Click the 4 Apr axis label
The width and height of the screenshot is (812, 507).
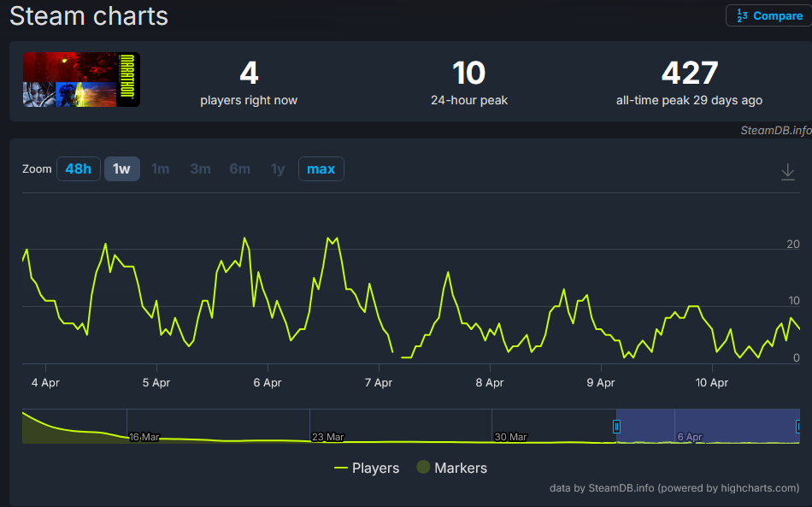pyautogui.click(x=45, y=383)
